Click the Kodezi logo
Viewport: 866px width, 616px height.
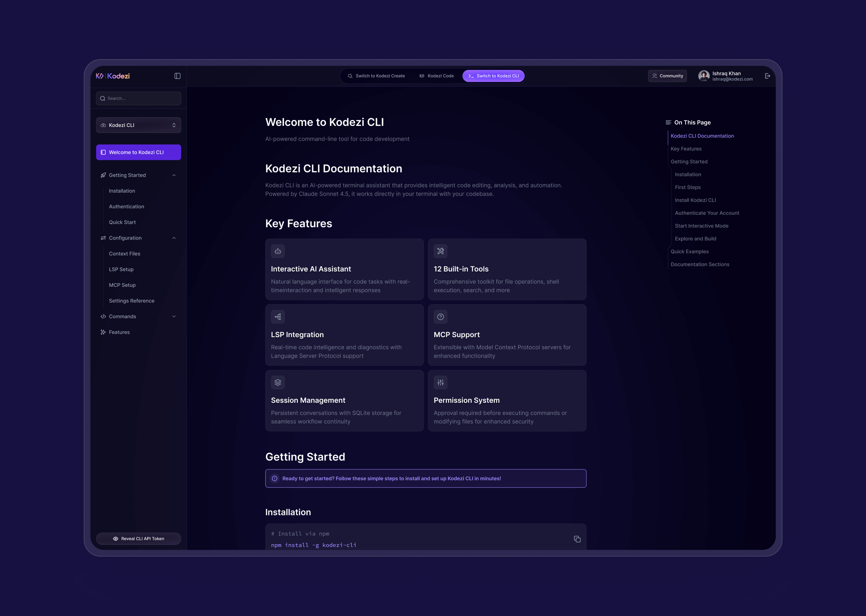pos(113,76)
